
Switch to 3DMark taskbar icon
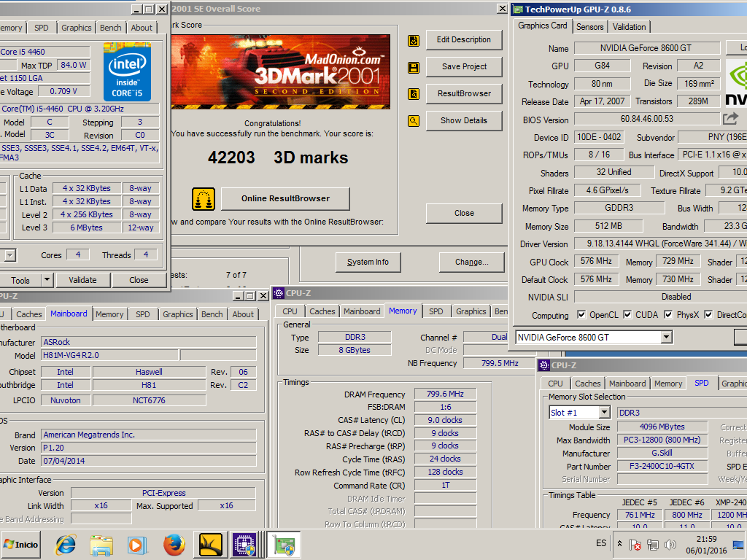[211, 544]
